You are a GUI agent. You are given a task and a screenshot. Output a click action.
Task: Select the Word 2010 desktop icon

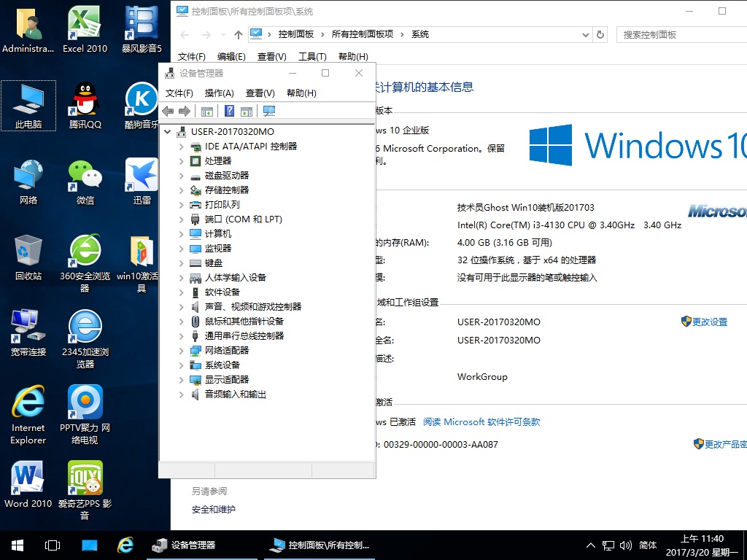click(28, 485)
